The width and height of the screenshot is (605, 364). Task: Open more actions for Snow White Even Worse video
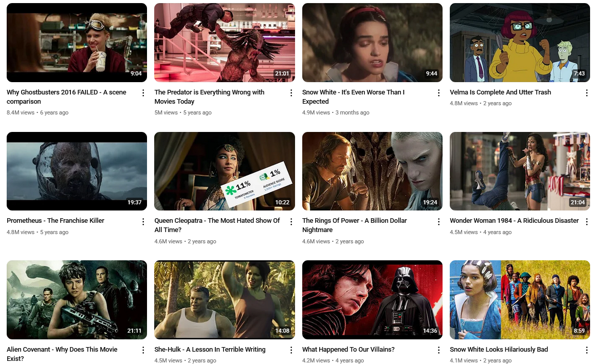click(x=438, y=93)
